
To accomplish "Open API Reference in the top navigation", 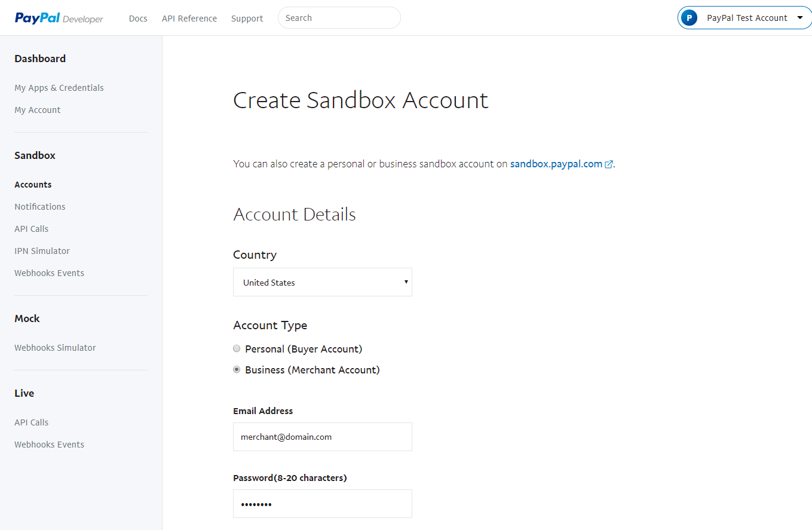I will tap(189, 19).
